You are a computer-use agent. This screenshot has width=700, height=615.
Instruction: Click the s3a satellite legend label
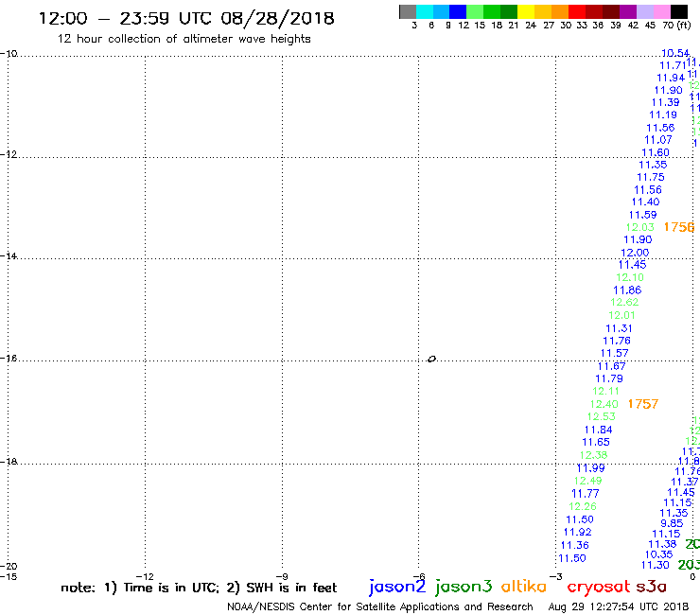point(652,587)
